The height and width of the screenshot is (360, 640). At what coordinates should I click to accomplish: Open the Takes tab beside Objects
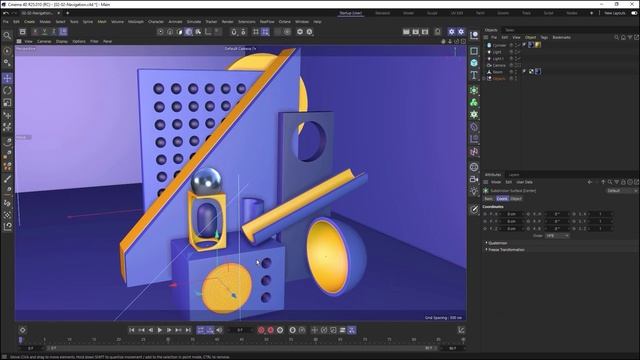point(509,30)
